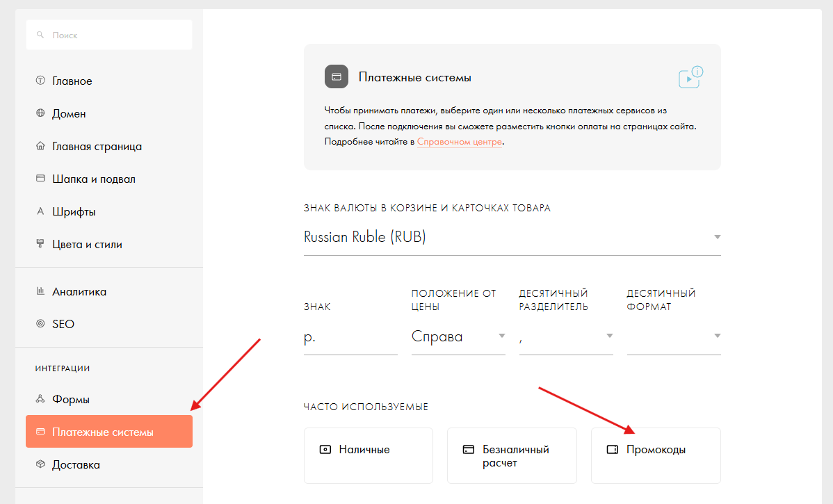Click the Поиск search field
The height and width of the screenshot is (504, 833).
(109, 35)
